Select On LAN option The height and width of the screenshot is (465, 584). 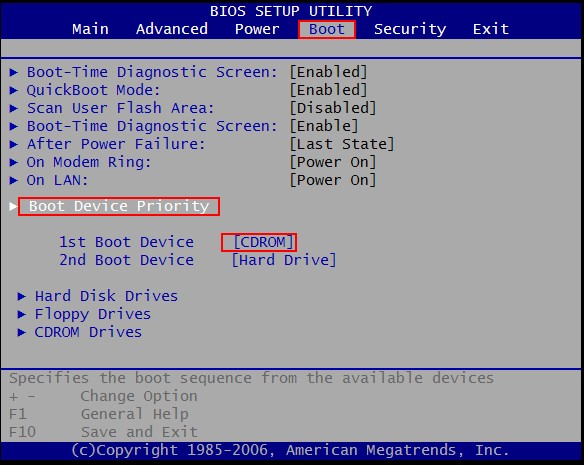[57, 180]
